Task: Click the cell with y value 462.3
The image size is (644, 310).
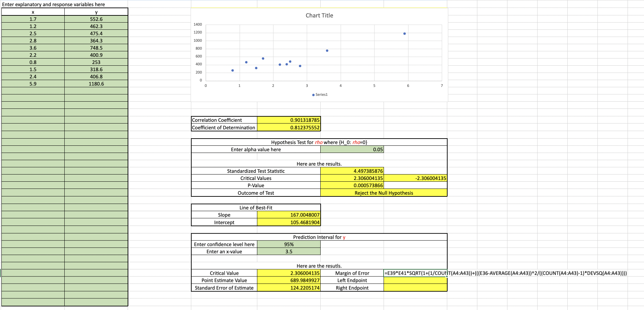Action: click(96, 26)
